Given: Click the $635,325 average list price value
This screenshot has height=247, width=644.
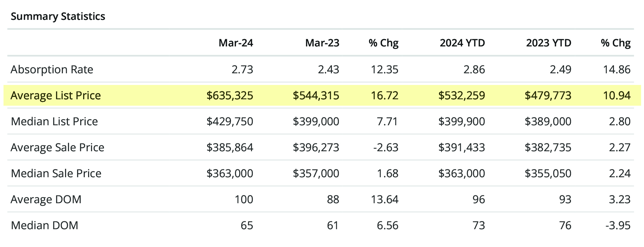Looking at the screenshot, I should (230, 95).
